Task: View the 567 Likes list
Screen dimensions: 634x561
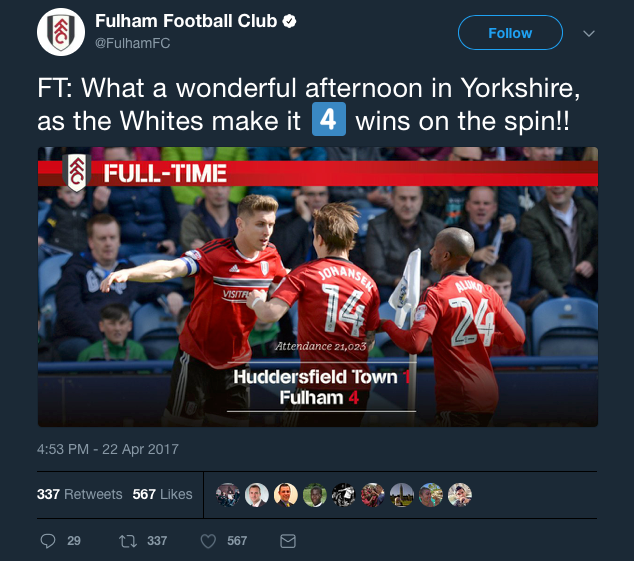Action: click(163, 494)
